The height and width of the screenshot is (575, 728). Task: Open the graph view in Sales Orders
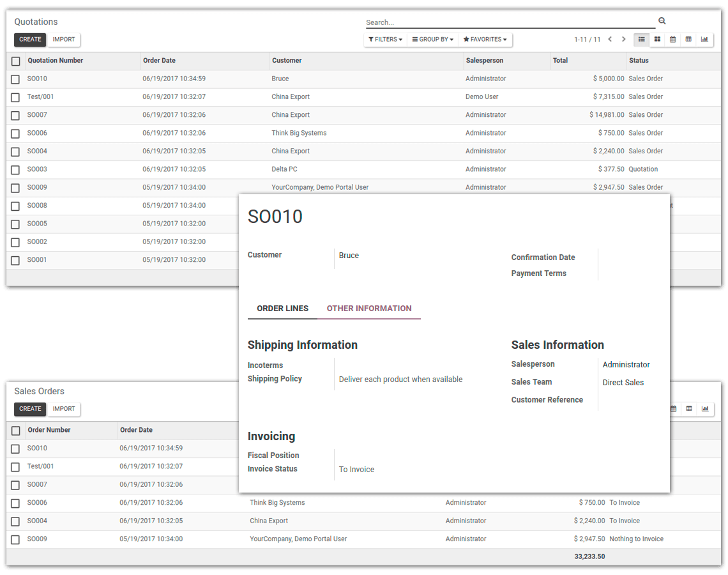[704, 408]
